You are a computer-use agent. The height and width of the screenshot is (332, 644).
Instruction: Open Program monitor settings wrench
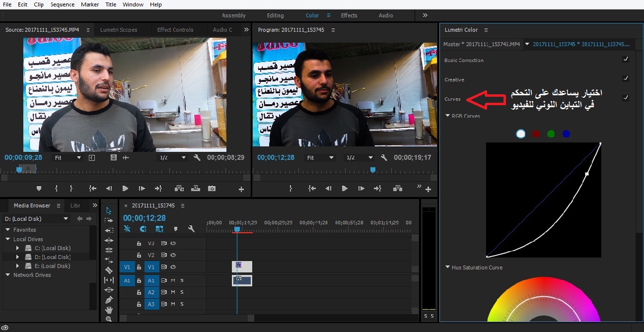(384, 157)
